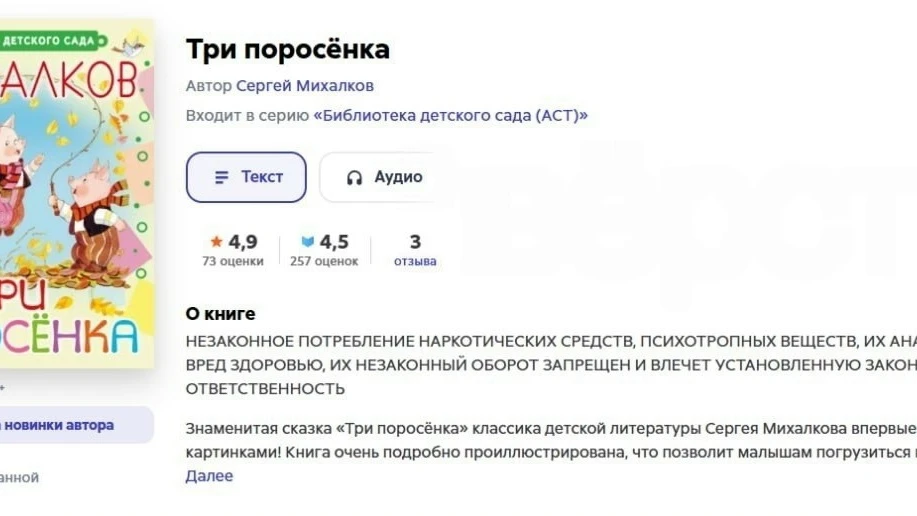
Task: Click the Три поросёнка book title
Action: pyautogui.click(x=288, y=49)
